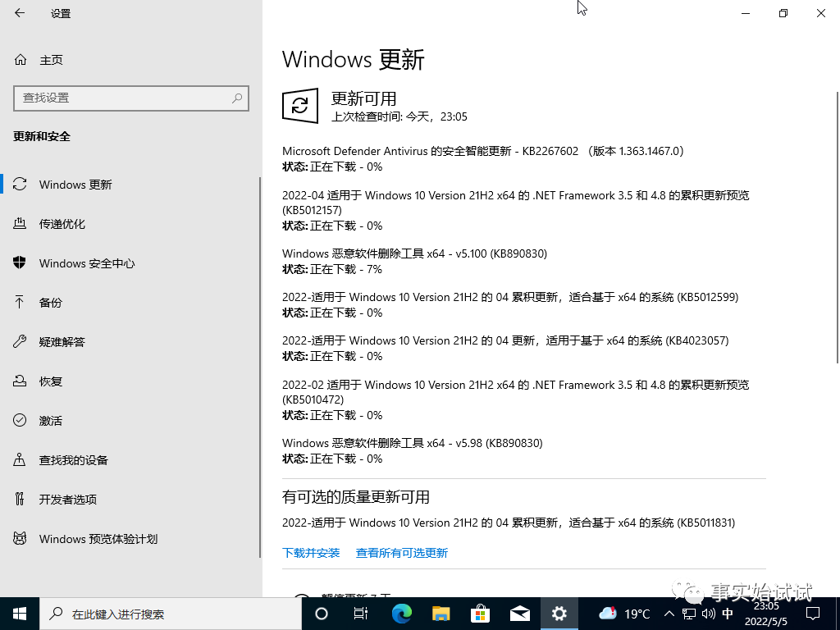Viewport: 840px width, 630px height.
Task: Launch Microsoft Edge from the taskbar
Action: point(401,614)
